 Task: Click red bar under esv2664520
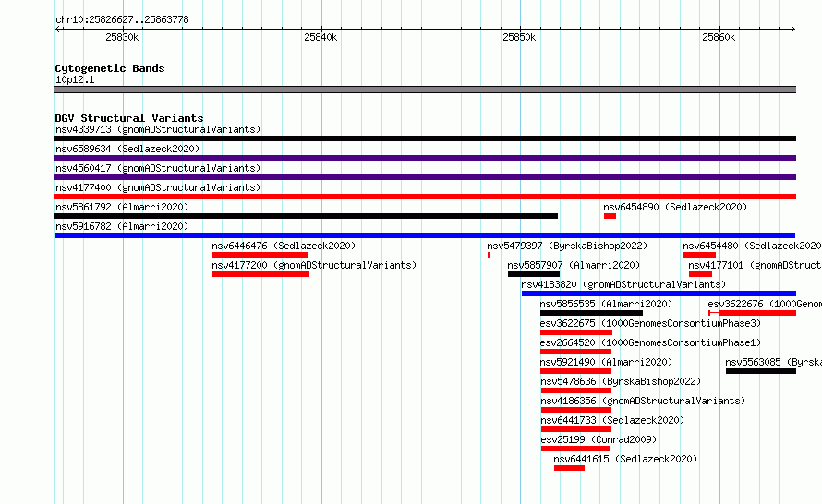pos(575,352)
